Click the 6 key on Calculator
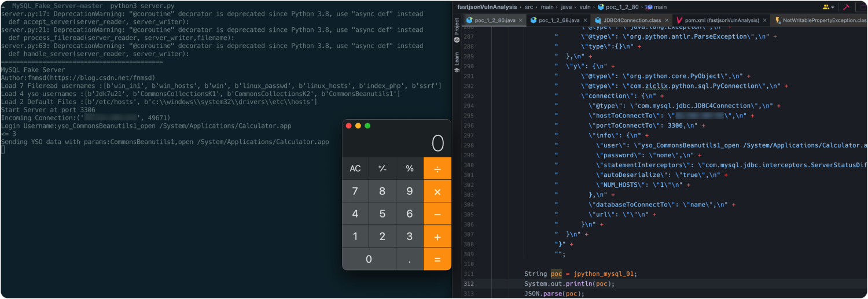868x299 pixels. pyautogui.click(x=410, y=213)
